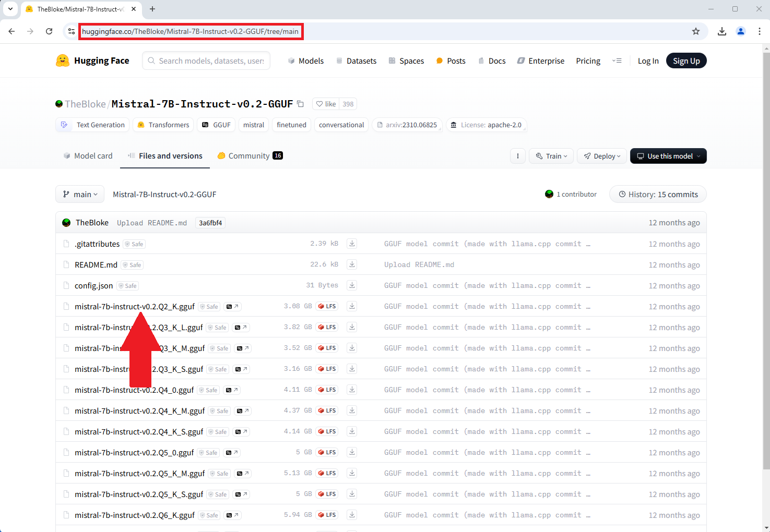View the 1 contributor link
770x532 pixels.
[571, 194]
